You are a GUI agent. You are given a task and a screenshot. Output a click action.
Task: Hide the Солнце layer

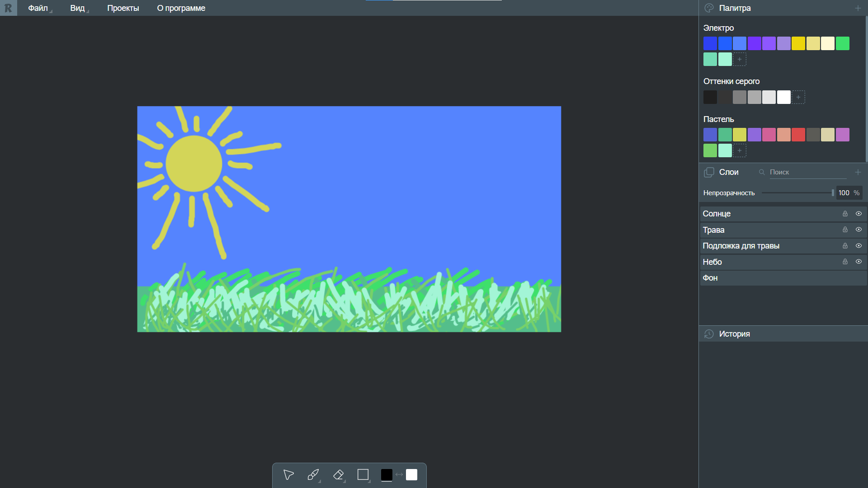859,214
